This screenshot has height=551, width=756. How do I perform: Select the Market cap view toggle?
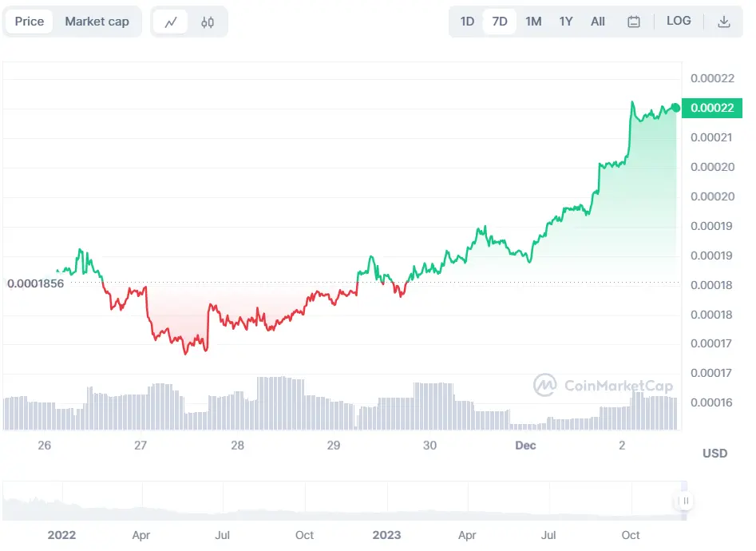97,22
